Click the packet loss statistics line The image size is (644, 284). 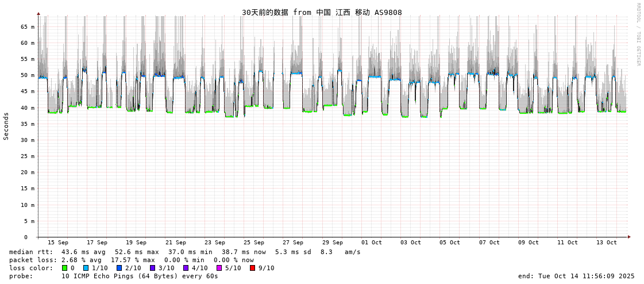[x=132, y=260]
